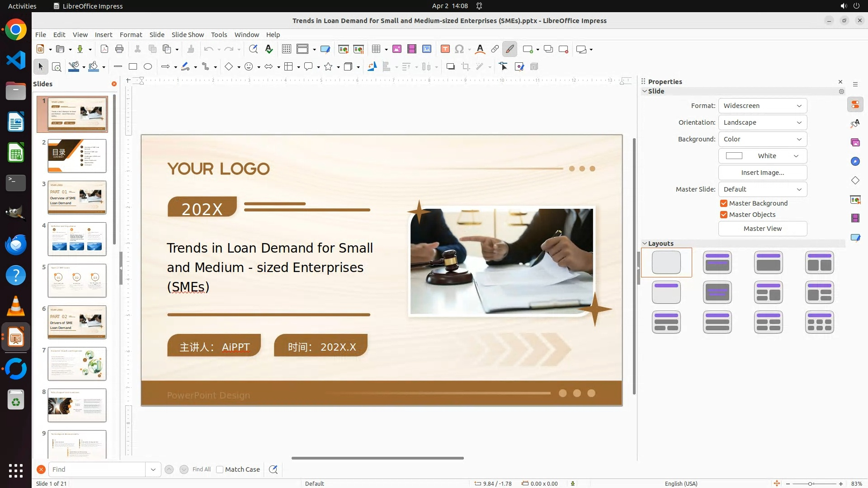Click the Insert Special Character omega icon

[x=459, y=49]
